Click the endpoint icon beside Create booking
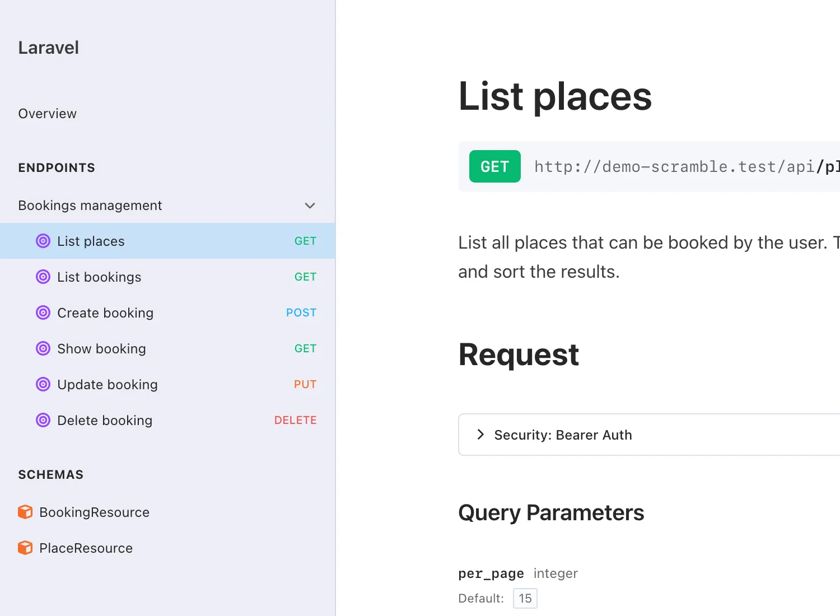This screenshot has width=840, height=616. (x=43, y=312)
